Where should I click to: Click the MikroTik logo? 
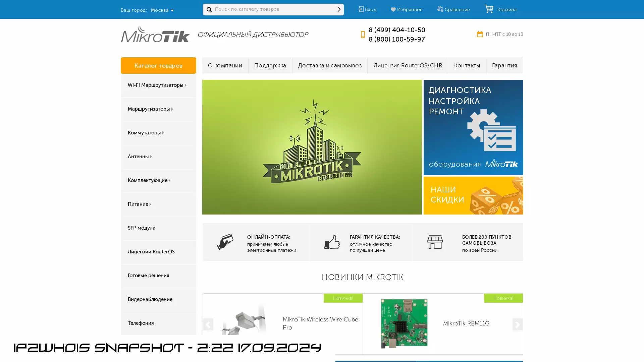click(x=155, y=34)
